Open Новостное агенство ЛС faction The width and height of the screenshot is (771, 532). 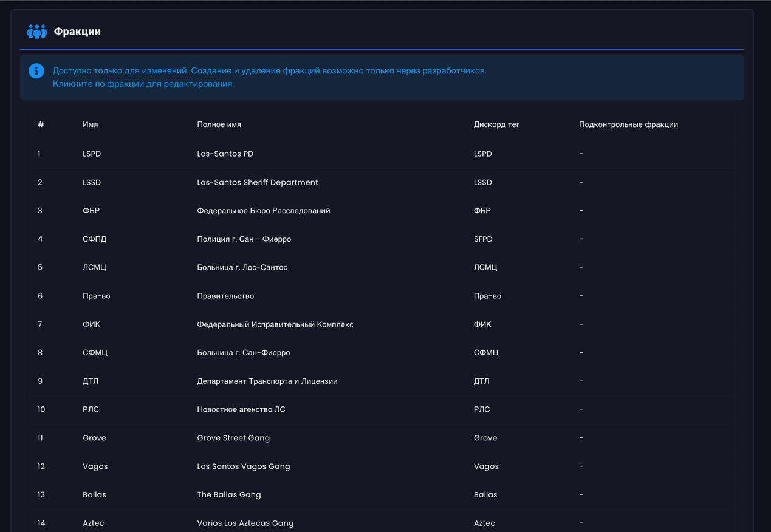pyautogui.click(x=241, y=409)
